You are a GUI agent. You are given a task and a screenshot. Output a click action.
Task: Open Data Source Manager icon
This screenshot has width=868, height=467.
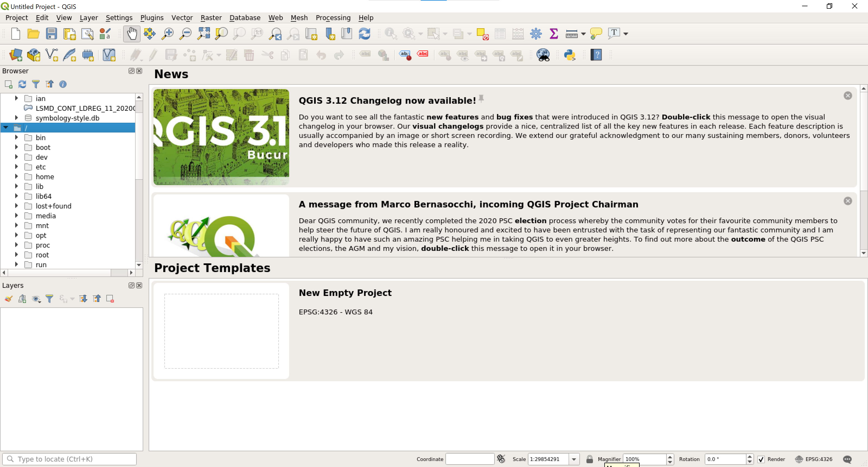click(15, 55)
